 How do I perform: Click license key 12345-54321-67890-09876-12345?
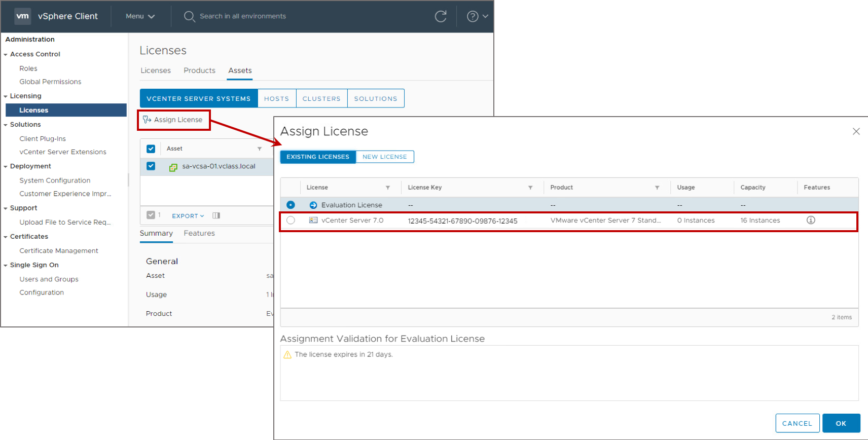tap(462, 221)
